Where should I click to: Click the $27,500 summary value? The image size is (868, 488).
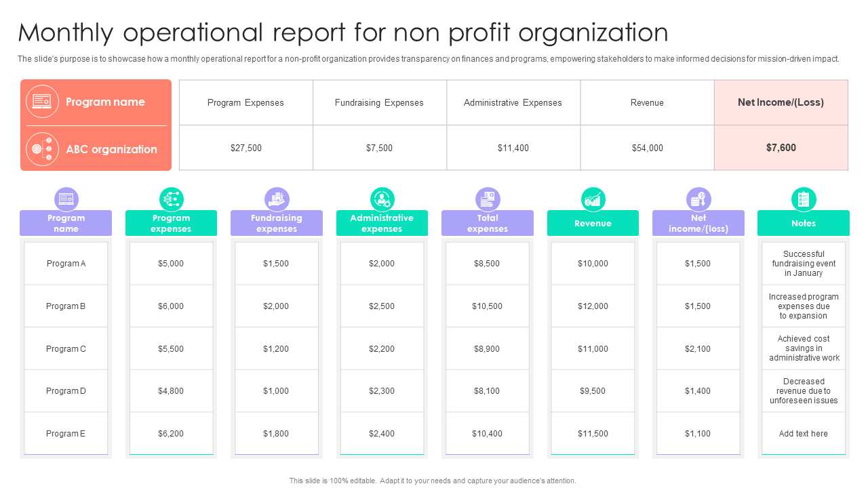click(x=245, y=148)
